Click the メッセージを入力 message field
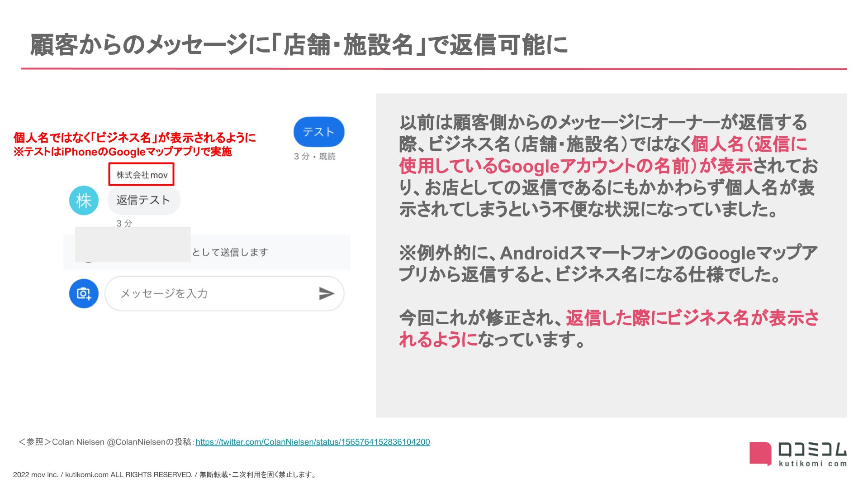Image resolution: width=868 pixels, height=489 pixels. (224, 293)
